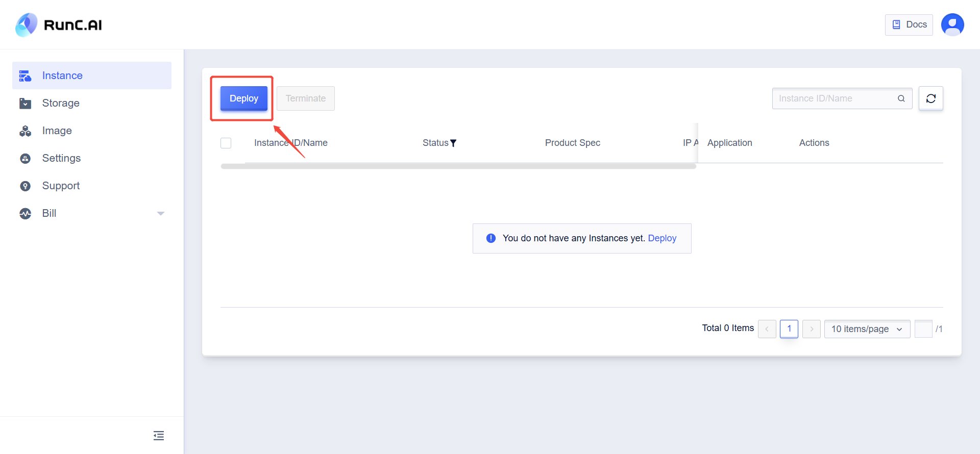This screenshot has width=980, height=454.
Task: Click the Storage folder icon
Action: [x=25, y=104]
